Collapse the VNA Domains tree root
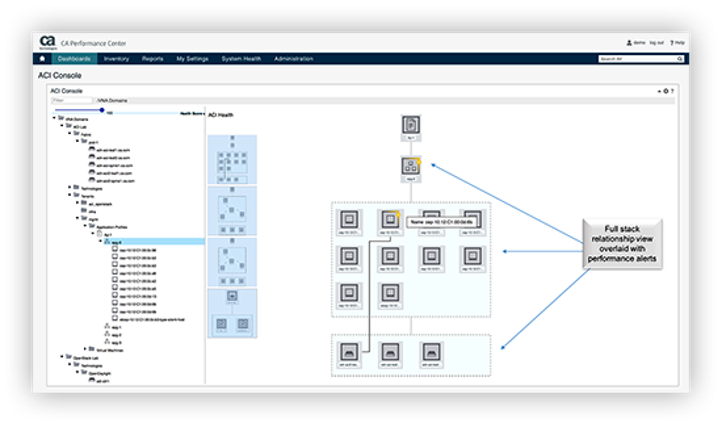The height and width of the screenshot is (427, 722). pyautogui.click(x=54, y=117)
